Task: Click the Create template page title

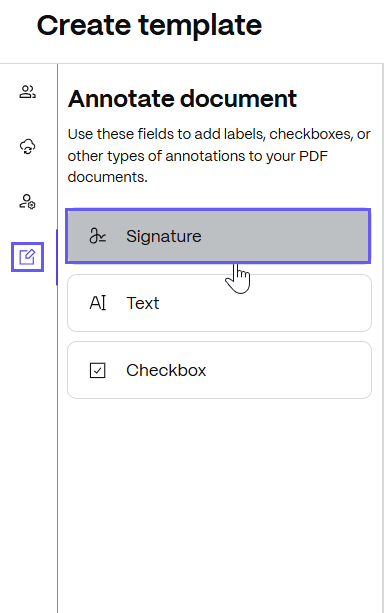Action: 149,25
